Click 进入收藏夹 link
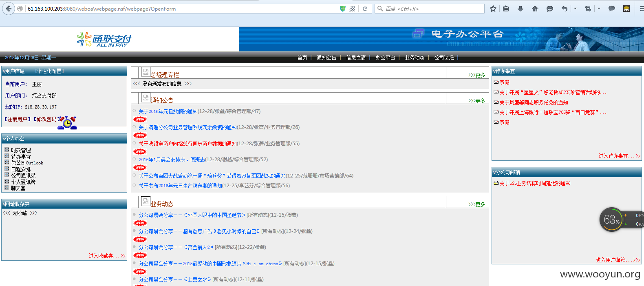The height and width of the screenshot is (286, 644). [107, 256]
